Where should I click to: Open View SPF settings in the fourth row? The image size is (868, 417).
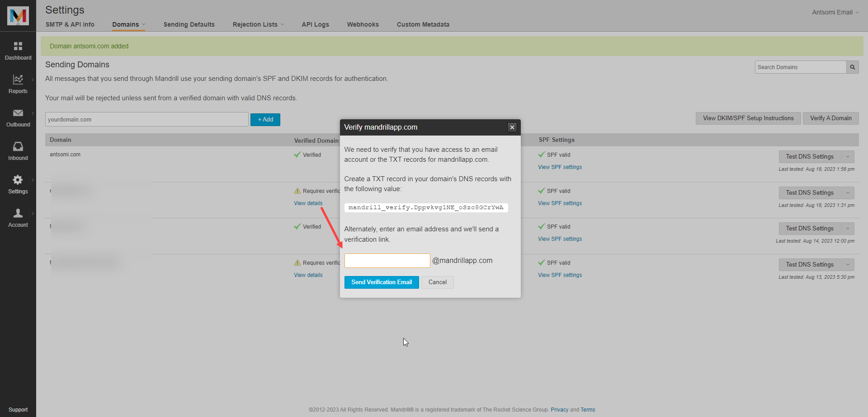[560, 275]
